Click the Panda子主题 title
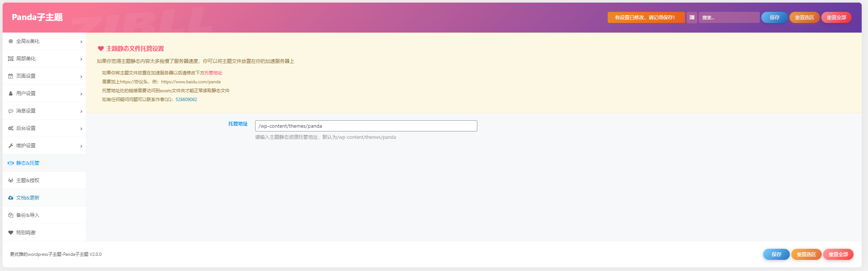This screenshot has width=868, height=271. (x=37, y=17)
